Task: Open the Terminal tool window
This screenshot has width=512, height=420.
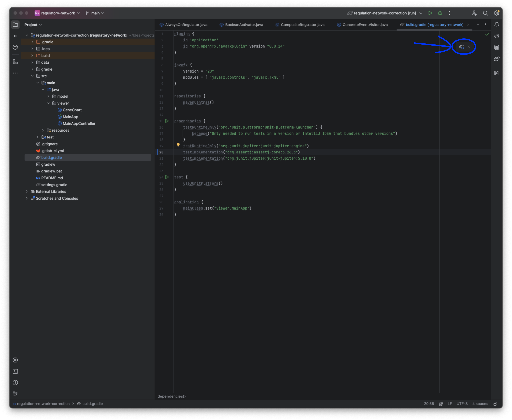Action: pos(15,371)
